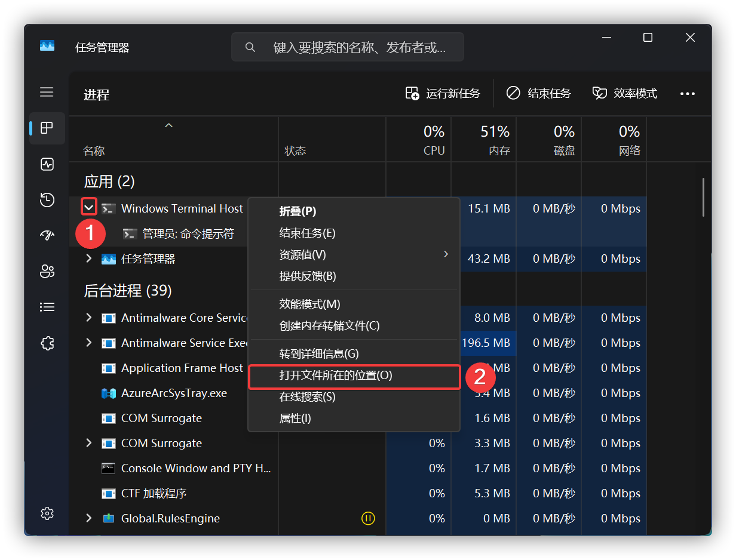Screen dimensions: 736x560
Task: Open the Services view in the sidebar
Action: [x=47, y=343]
